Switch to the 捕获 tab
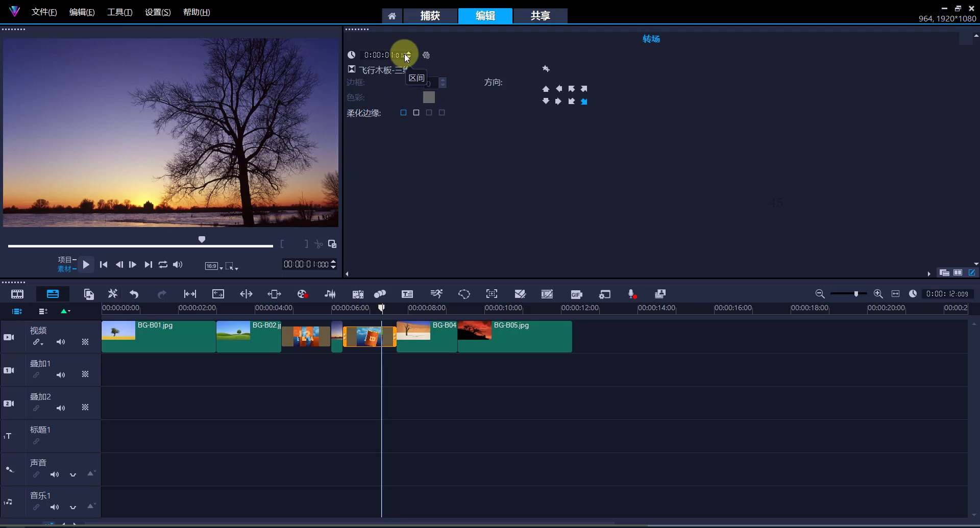 pos(430,16)
